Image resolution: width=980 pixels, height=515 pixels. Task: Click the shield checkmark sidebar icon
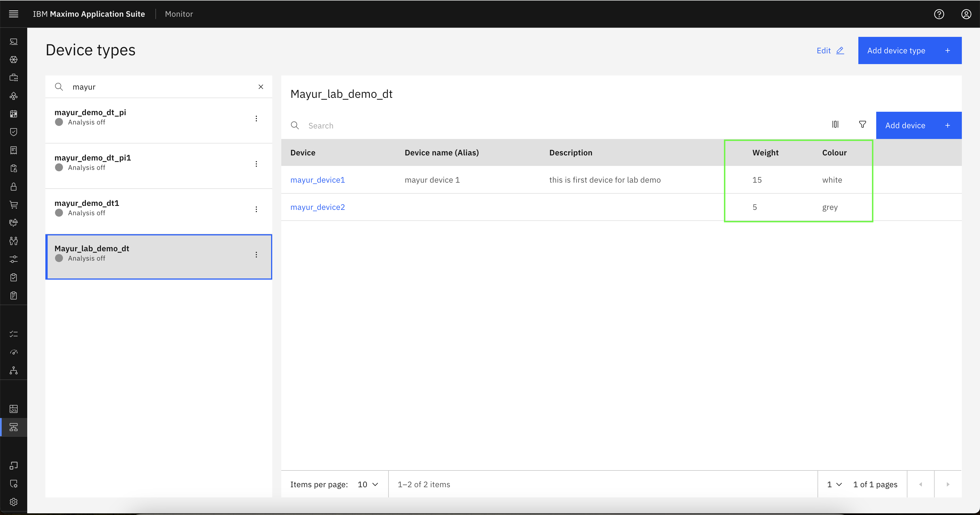pyautogui.click(x=14, y=132)
